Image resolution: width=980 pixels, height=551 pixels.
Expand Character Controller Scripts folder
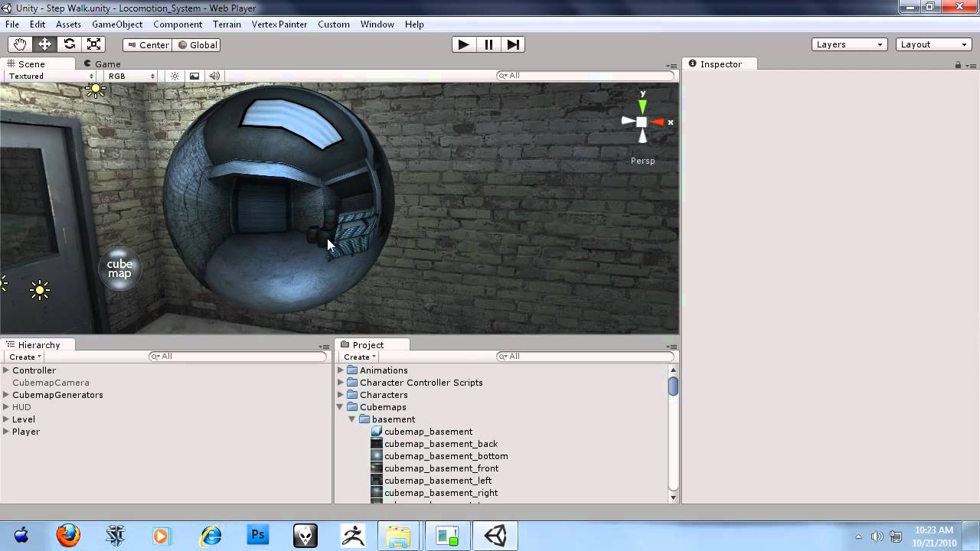(x=341, y=383)
